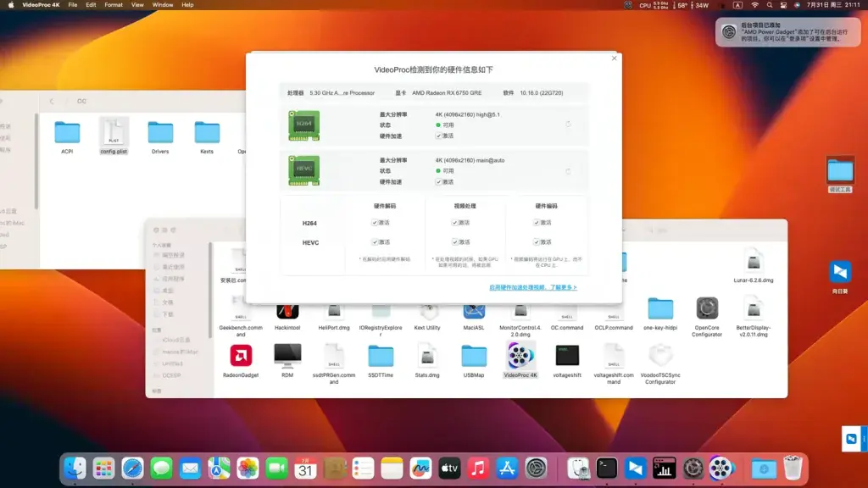Select the RDM app icon
Image resolution: width=868 pixels, height=488 pixels.
(287, 356)
